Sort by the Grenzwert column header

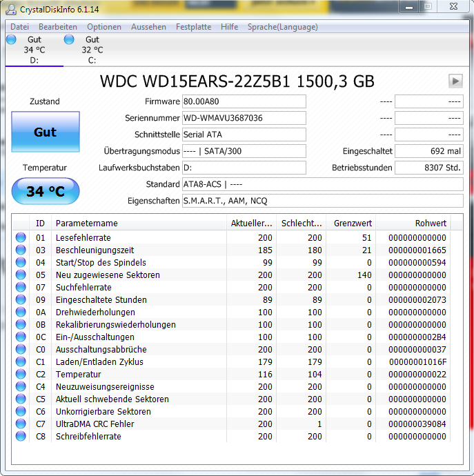click(350, 223)
